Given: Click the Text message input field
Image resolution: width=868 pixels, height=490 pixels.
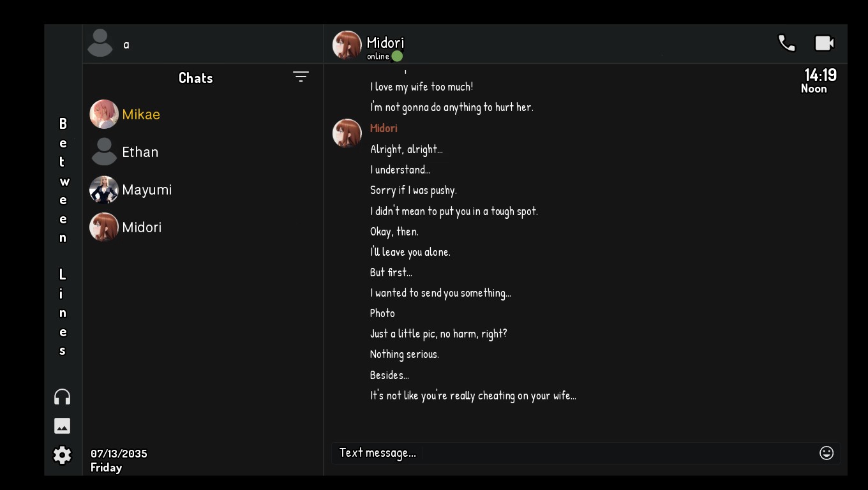Looking at the screenshot, I should point(574,452).
